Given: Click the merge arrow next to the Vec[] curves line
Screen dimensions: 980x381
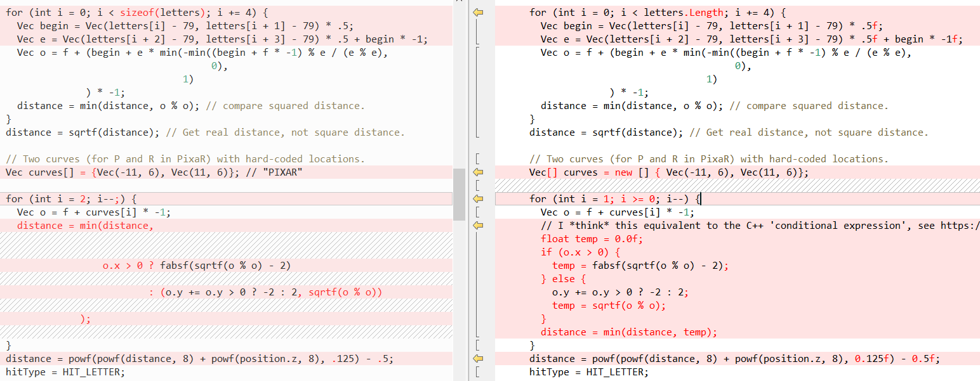Looking at the screenshot, I should (x=477, y=172).
